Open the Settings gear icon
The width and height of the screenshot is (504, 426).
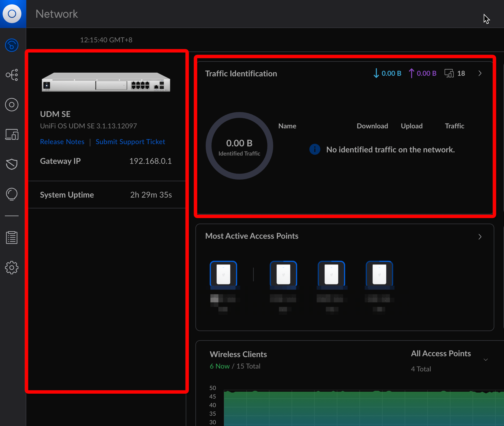(x=12, y=268)
